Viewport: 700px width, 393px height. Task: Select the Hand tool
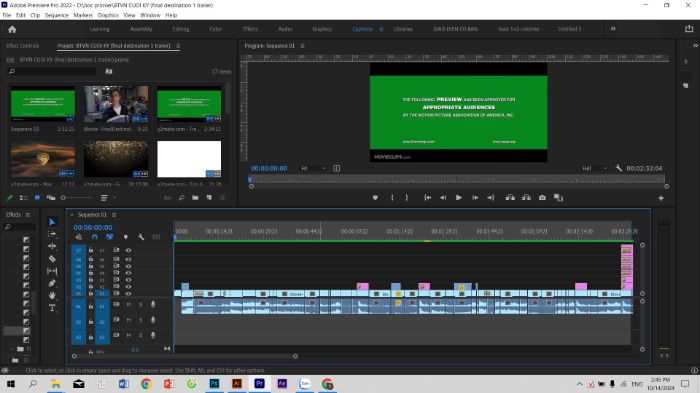click(x=52, y=295)
